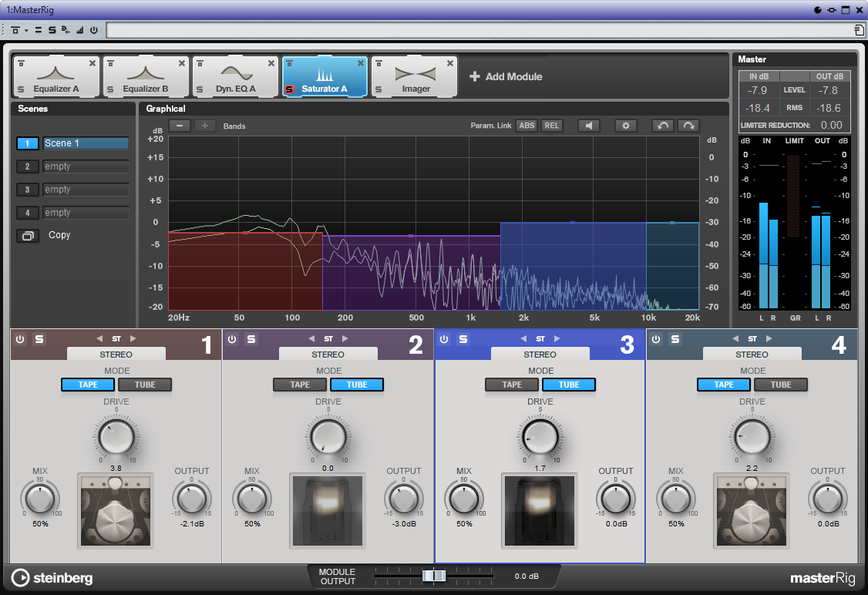Click the undo arrow
The image size is (868, 595).
pos(663,126)
